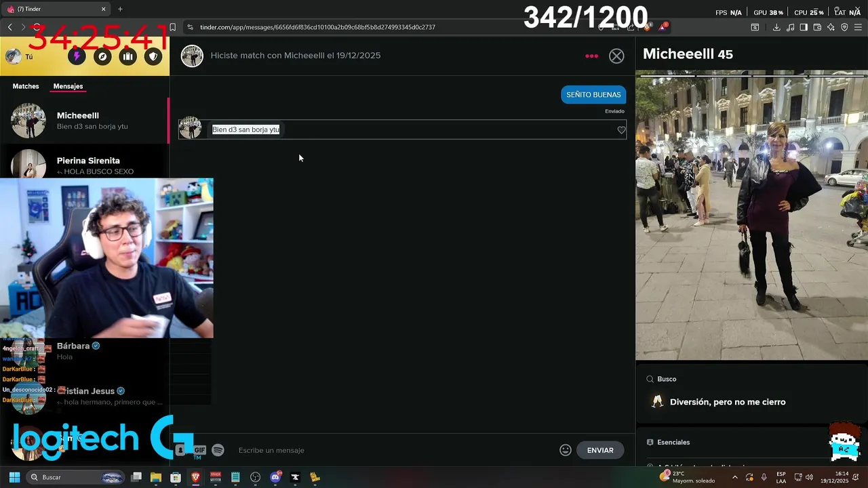This screenshot has height=488, width=868.
Task: Click the Busco section label
Action: pyautogui.click(x=667, y=379)
